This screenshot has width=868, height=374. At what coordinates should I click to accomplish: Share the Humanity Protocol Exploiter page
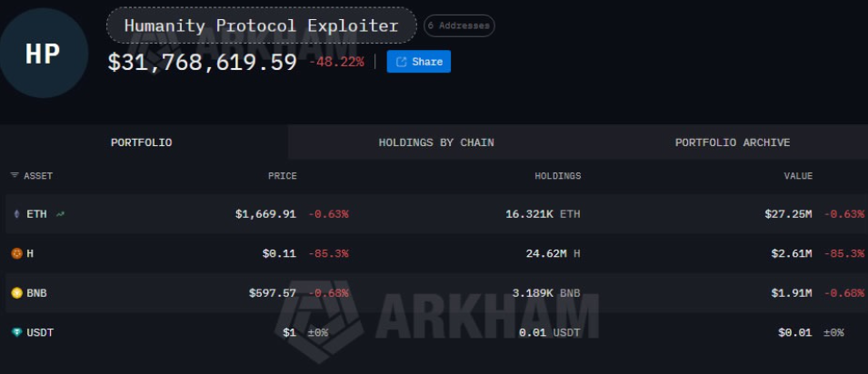(x=418, y=62)
